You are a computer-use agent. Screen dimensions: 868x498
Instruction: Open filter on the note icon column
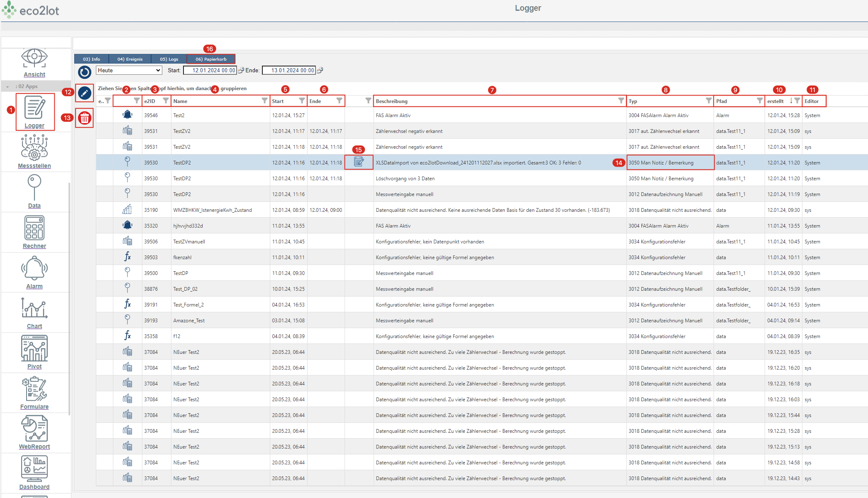[368, 101]
